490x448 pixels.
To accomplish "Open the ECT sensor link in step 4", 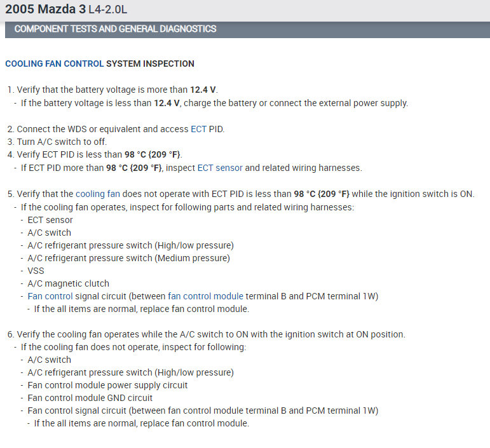I will point(220,168).
